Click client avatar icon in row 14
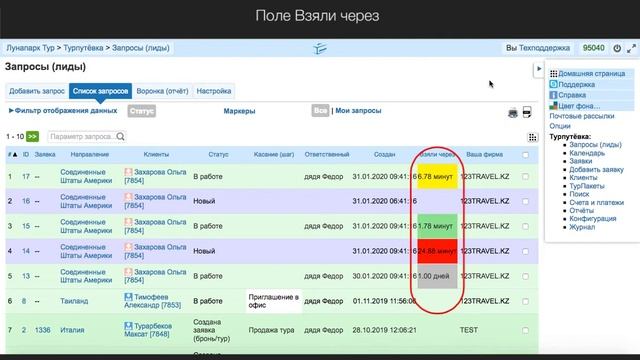Screen dimensions: 640x360 click(129, 247)
